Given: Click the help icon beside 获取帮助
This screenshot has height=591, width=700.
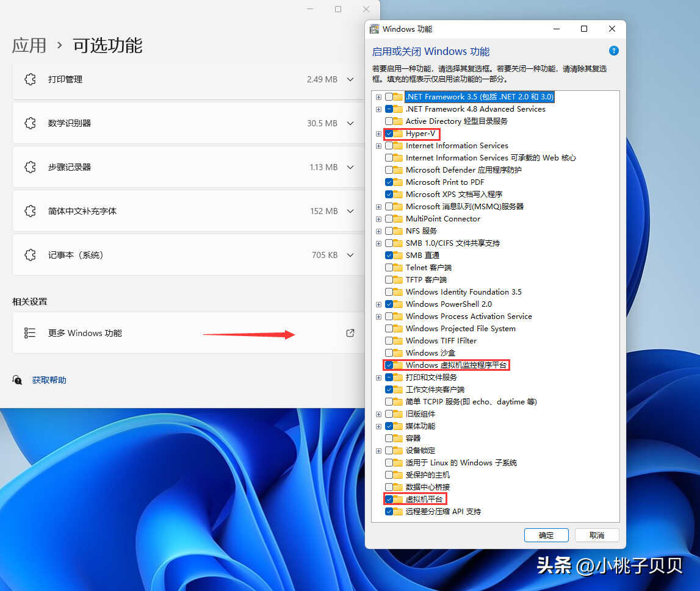Looking at the screenshot, I should [x=18, y=380].
